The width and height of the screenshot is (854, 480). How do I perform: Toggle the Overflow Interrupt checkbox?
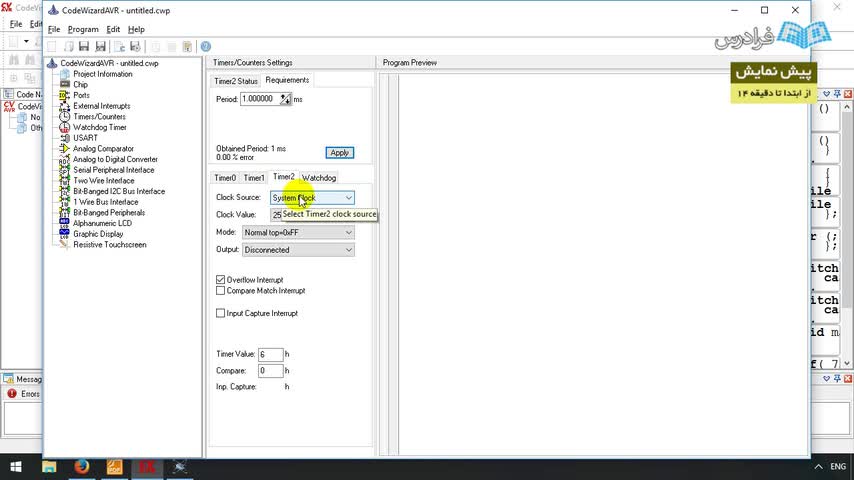pos(221,280)
